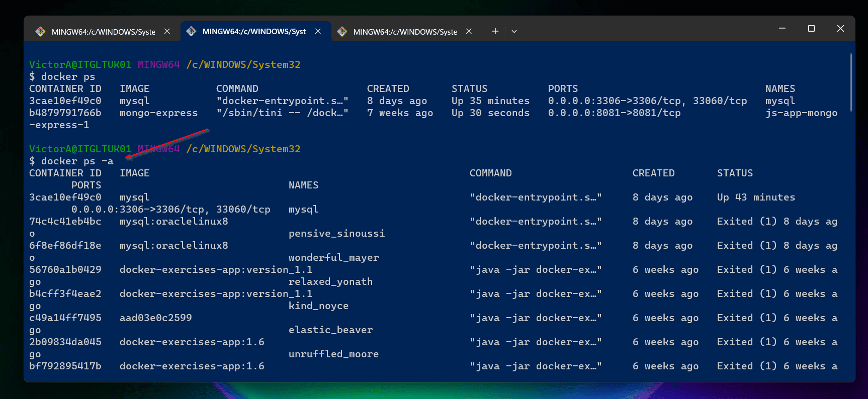Click the mongo-express image name
Image resolution: width=868 pixels, height=399 pixels.
point(159,113)
